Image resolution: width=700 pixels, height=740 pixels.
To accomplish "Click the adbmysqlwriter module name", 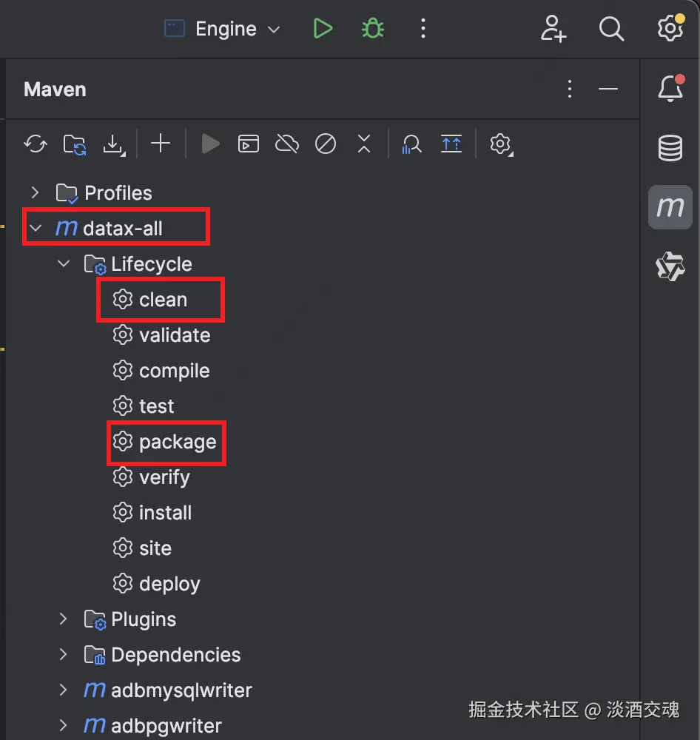I will point(182,690).
